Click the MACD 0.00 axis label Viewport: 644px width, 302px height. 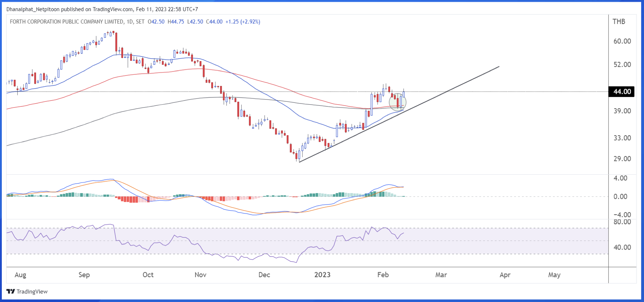pos(620,196)
